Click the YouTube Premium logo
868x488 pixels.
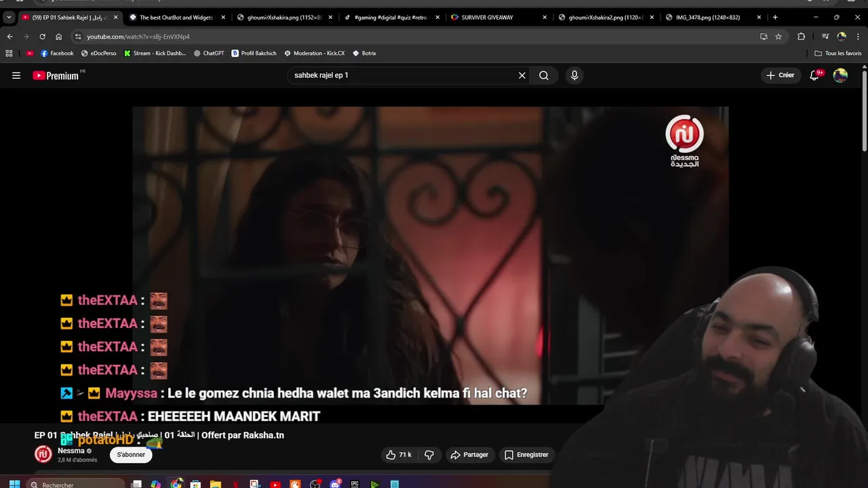(57, 75)
